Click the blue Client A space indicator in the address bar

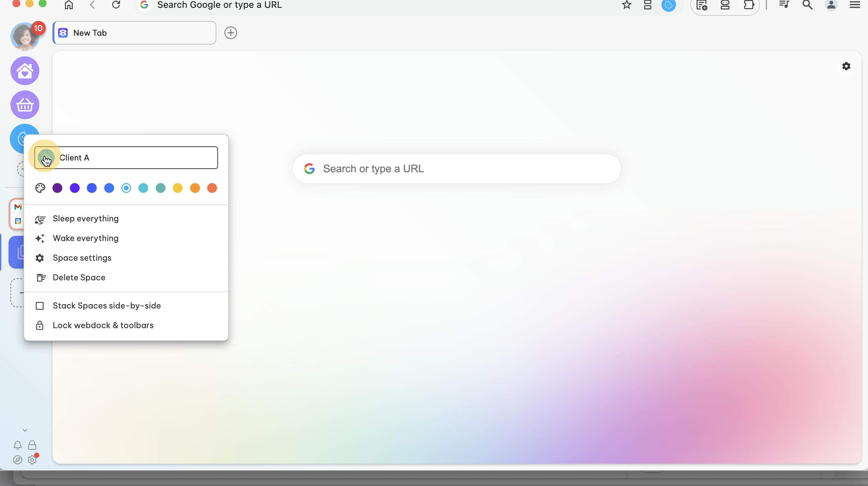[x=668, y=5]
